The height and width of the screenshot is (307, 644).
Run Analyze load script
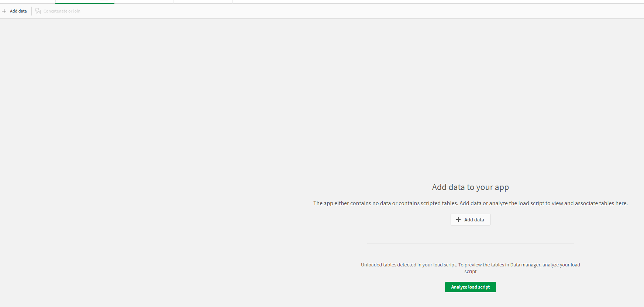click(x=470, y=287)
